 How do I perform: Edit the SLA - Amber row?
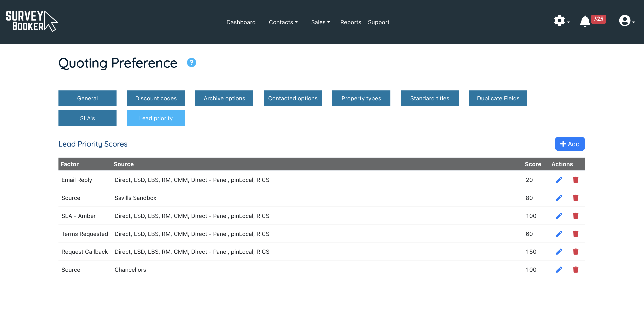tap(559, 216)
